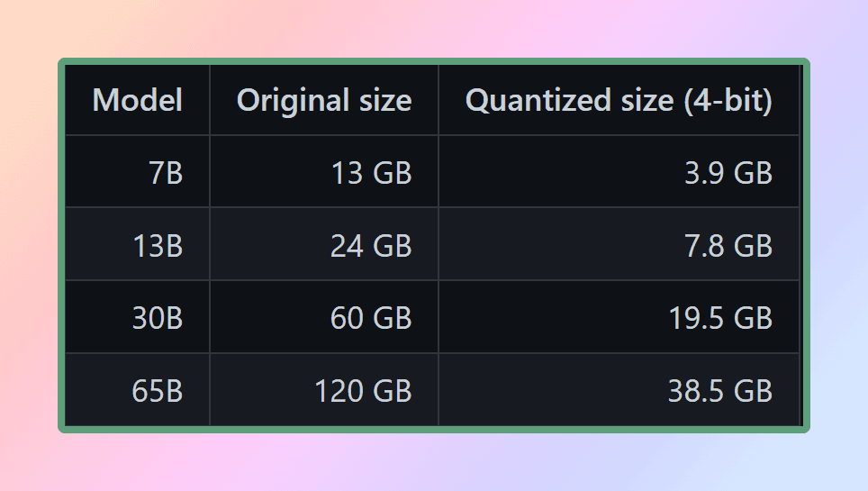This screenshot has height=491, width=868.
Task: Select the 30B model cell
Action: [137, 317]
